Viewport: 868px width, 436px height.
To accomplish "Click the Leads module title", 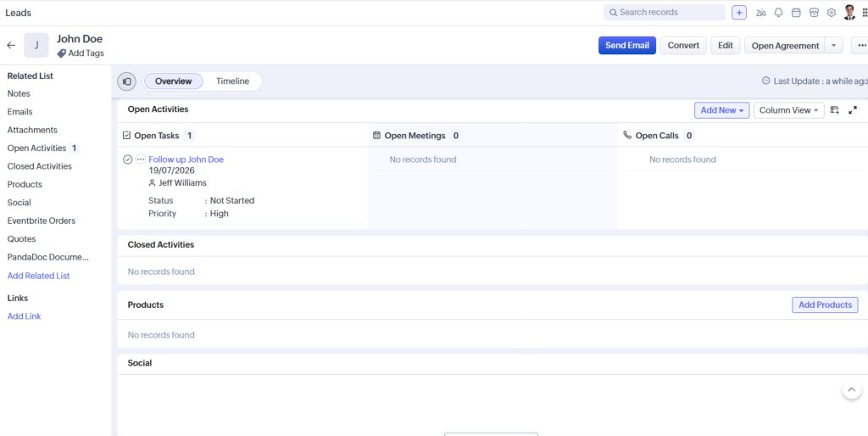I will (19, 13).
